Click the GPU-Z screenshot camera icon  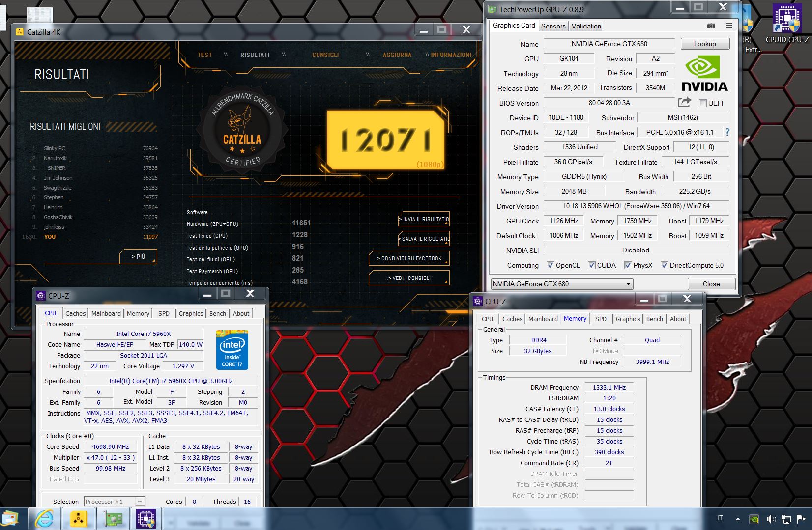(x=711, y=26)
